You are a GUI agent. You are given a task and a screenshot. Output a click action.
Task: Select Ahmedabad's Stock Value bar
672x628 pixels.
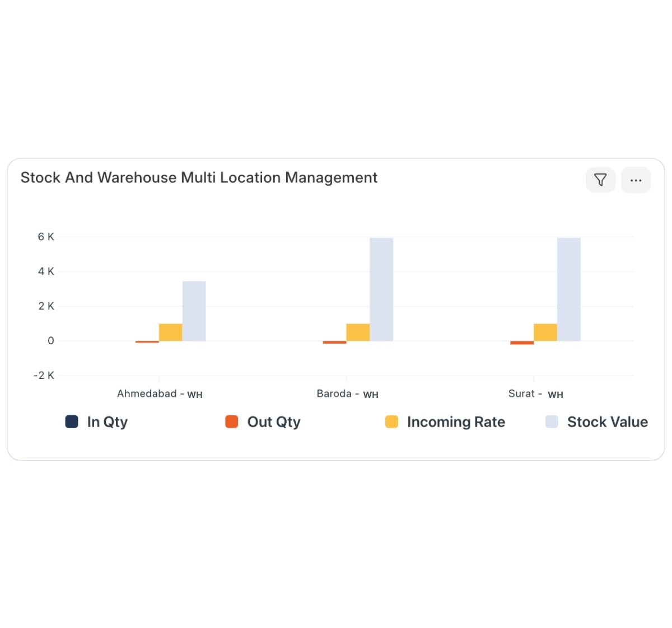(x=194, y=311)
